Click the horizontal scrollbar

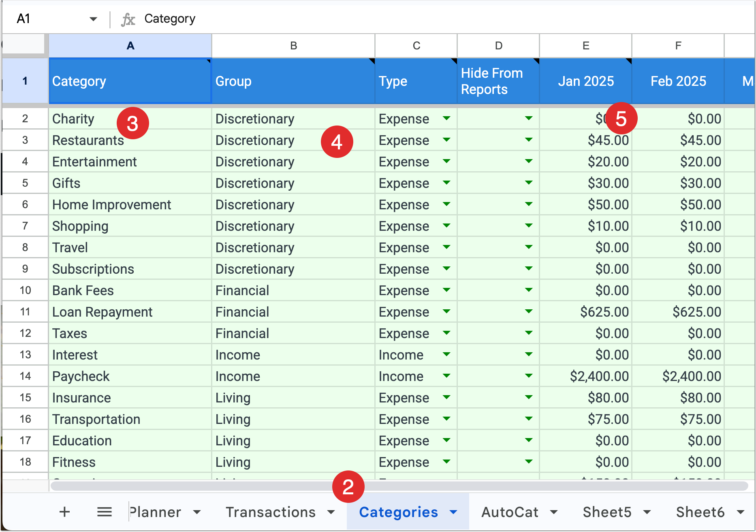(399, 486)
